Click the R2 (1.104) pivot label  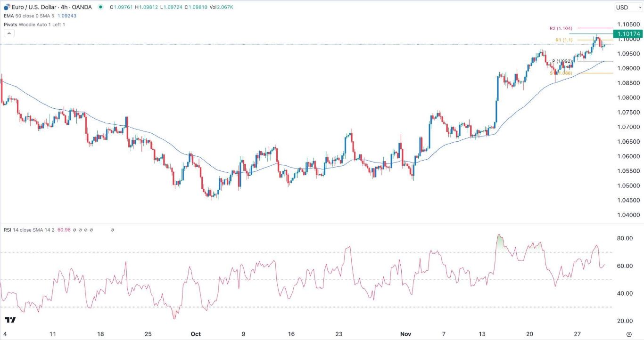(x=561, y=28)
